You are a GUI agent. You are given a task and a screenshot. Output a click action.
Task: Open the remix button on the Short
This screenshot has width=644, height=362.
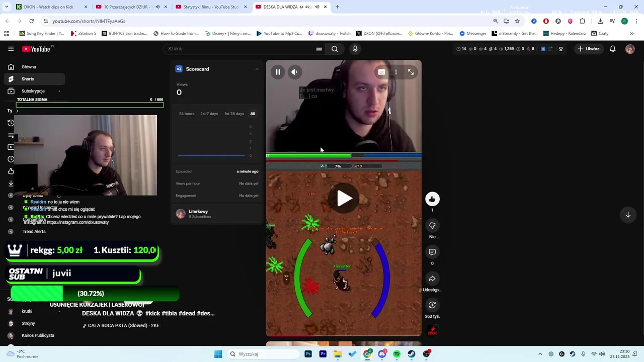click(432, 305)
